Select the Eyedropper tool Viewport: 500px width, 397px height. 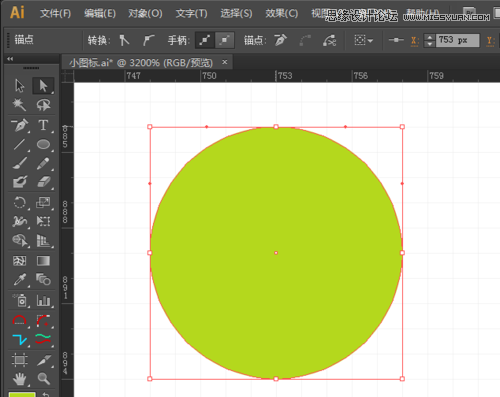pos(20,280)
